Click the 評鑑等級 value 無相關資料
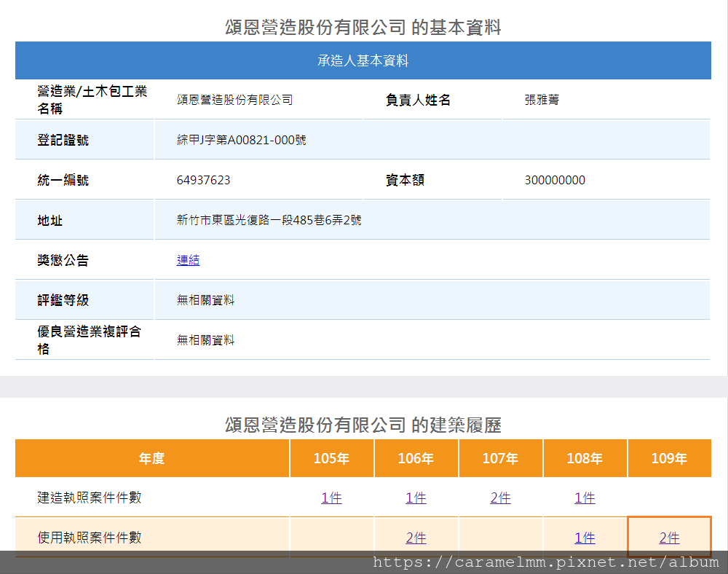This screenshot has height=574, width=728. click(x=206, y=300)
